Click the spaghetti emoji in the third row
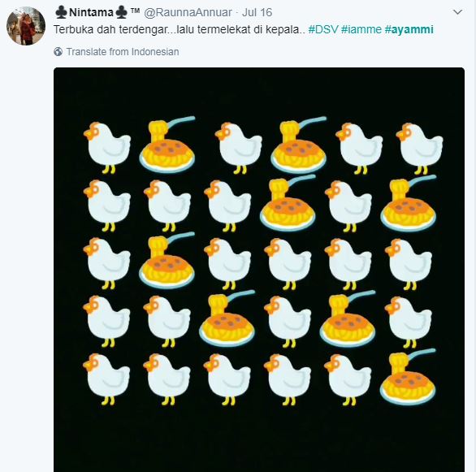Viewport: 476px width, 472px height. (167, 261)
